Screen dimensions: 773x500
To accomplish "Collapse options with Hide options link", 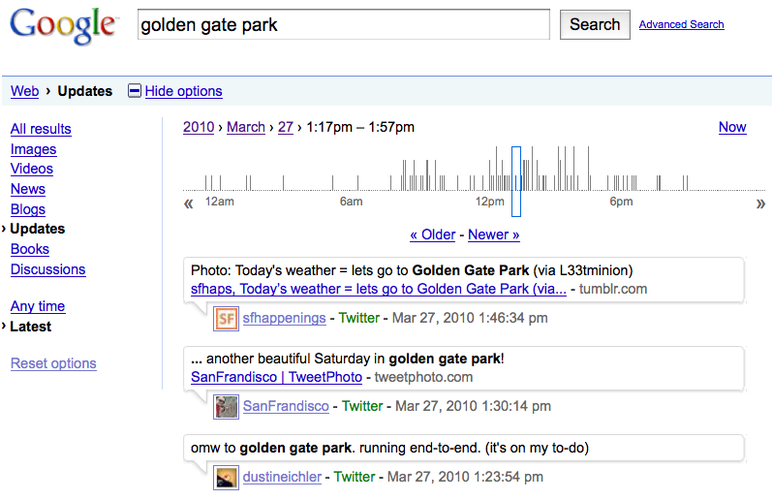I will coord(183,91).
